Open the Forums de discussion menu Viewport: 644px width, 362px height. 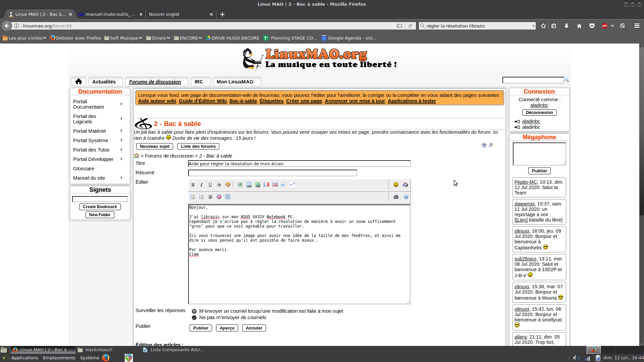(155, 82)
